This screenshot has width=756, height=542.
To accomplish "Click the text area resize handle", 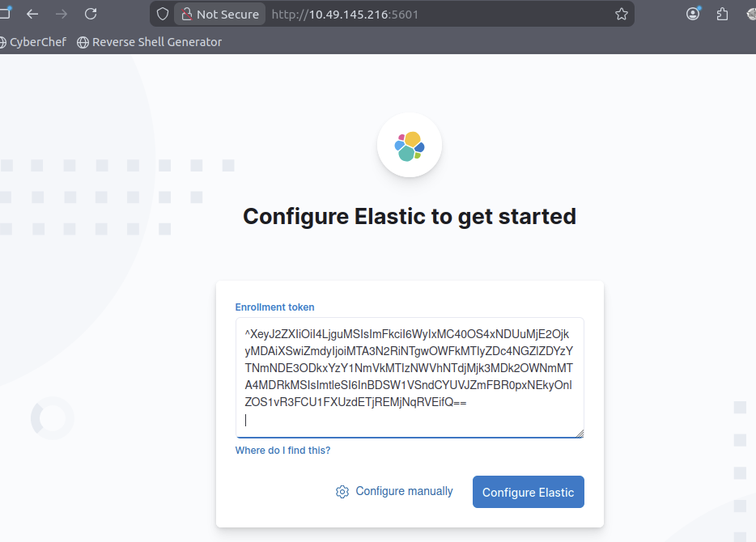I will coord(580,433).
